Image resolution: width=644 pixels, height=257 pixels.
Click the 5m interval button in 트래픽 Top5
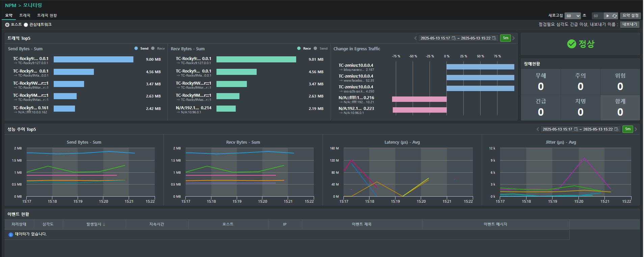pos(506,38)
